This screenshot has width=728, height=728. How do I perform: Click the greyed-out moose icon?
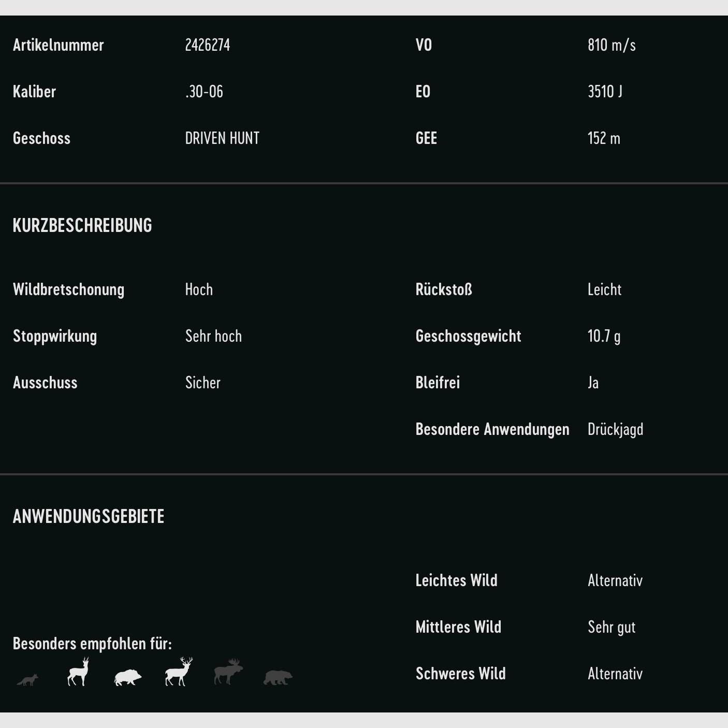[x=228, y=672]
